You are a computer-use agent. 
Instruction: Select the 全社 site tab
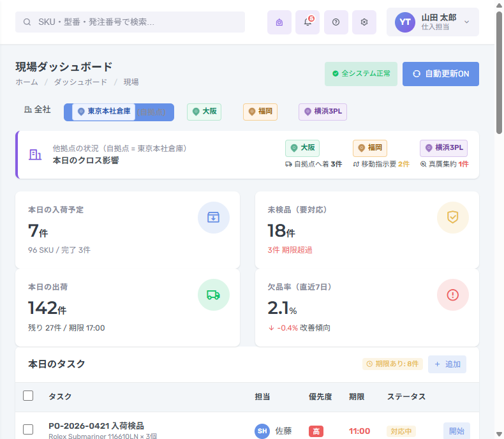pyautogui.click(x=37, y=110)
